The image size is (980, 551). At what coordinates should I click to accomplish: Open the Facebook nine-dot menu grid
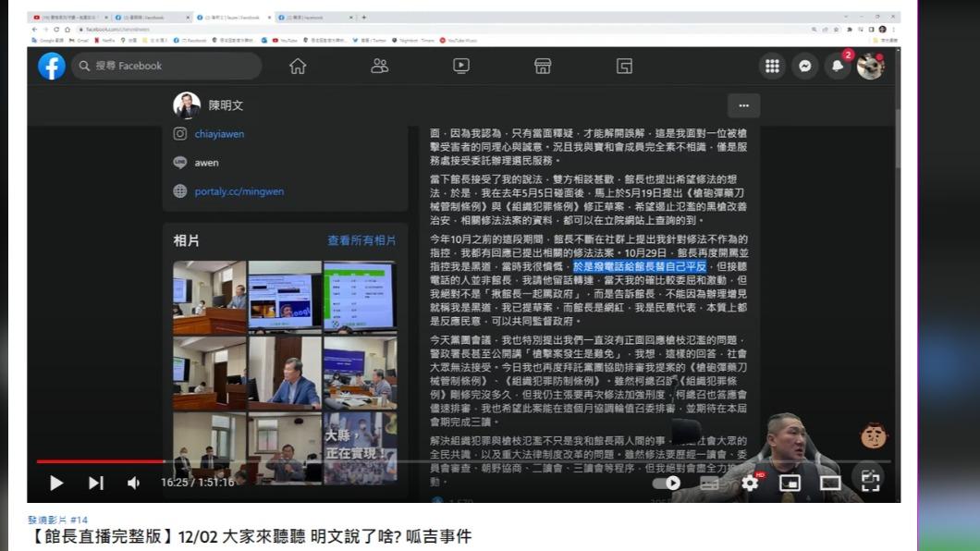tap(773, 66)
